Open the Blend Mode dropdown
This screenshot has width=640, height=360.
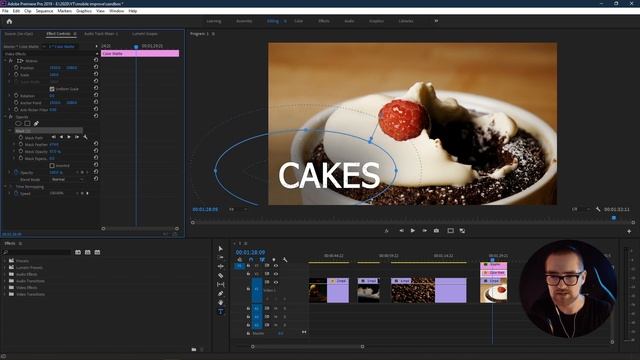(67, 180)
